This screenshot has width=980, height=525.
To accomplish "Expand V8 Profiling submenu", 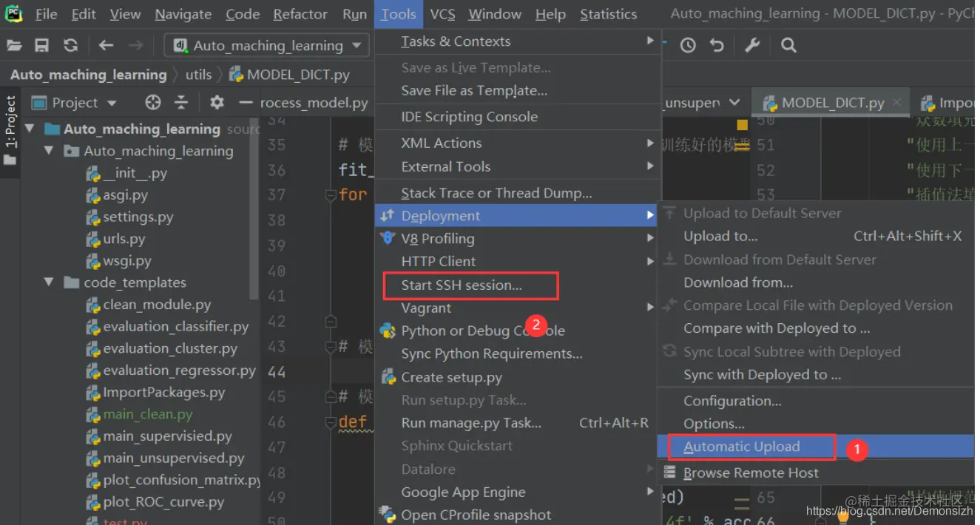I will tap(518, 239).
